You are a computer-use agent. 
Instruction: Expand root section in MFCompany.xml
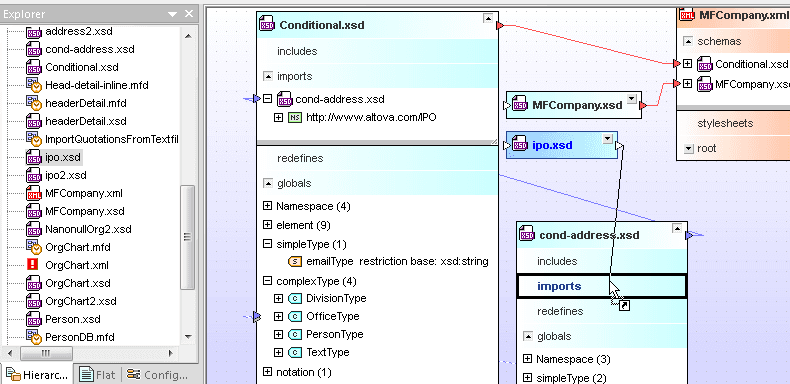click(x=688, y=149)
